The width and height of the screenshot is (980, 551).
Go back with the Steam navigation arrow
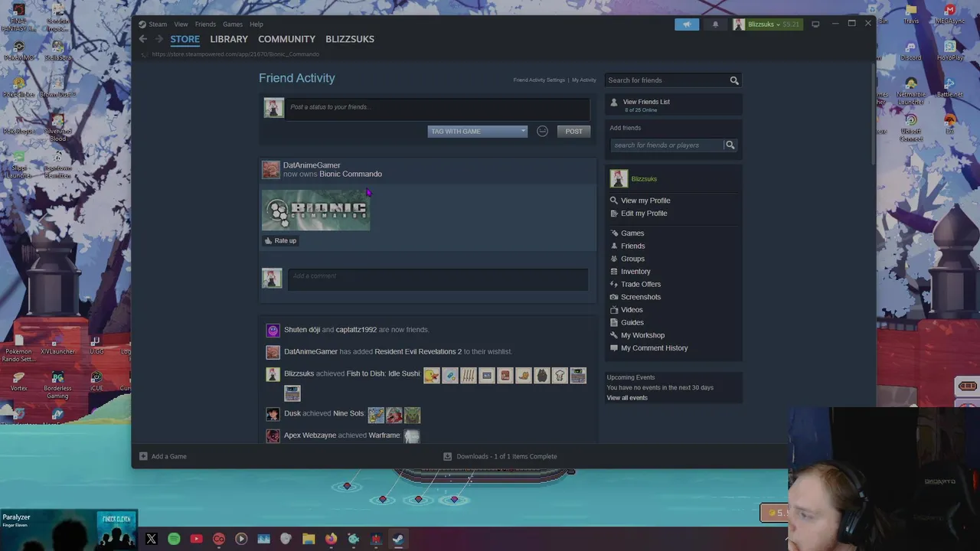point(142,39)
